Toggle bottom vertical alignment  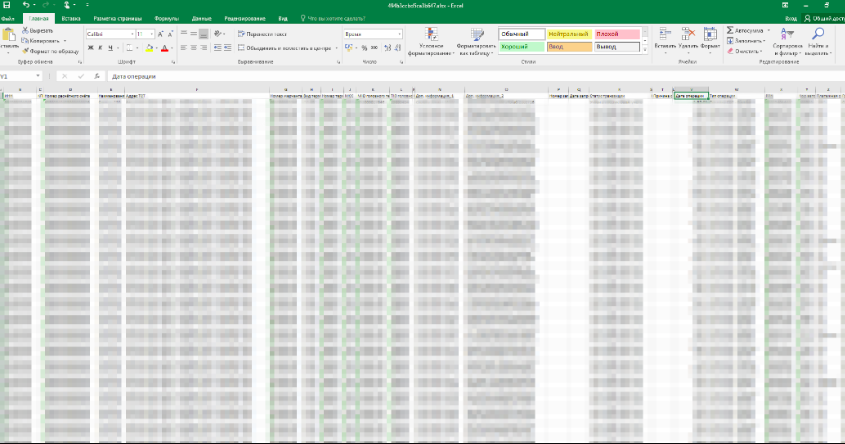(203, 34)
